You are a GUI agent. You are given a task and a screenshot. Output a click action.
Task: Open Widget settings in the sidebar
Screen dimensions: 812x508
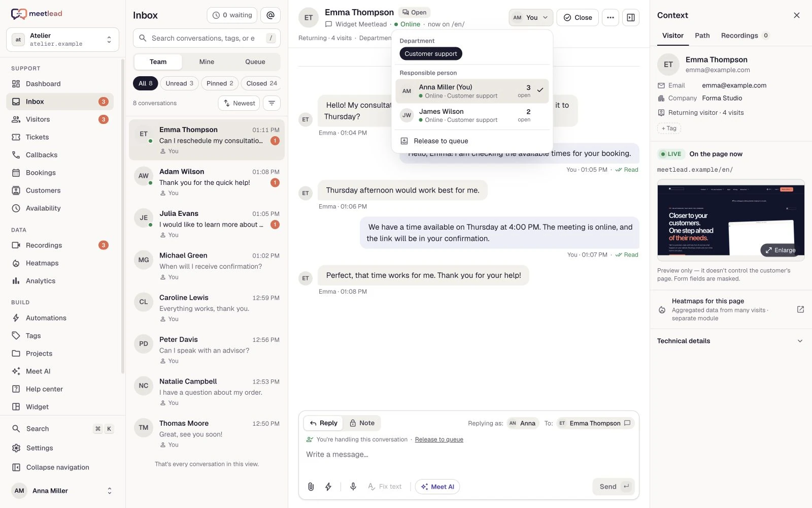coord(60,407)
